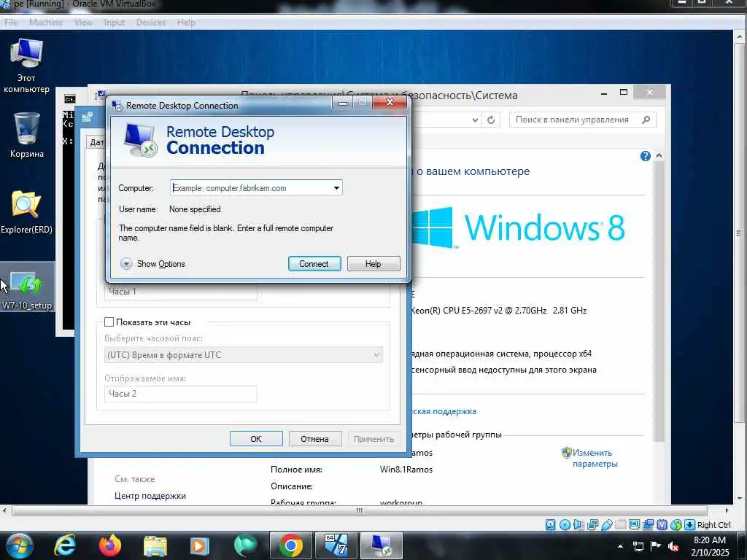Launch Internet Explorer from taskbar
This screenshot has width=747, height=560.
click(x=65, y=545)
